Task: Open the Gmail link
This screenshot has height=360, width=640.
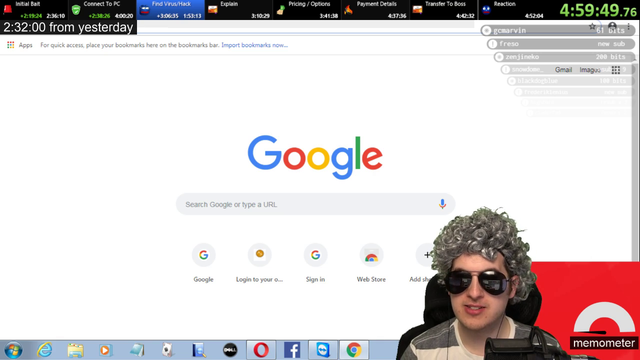Action: pos(563,70)
